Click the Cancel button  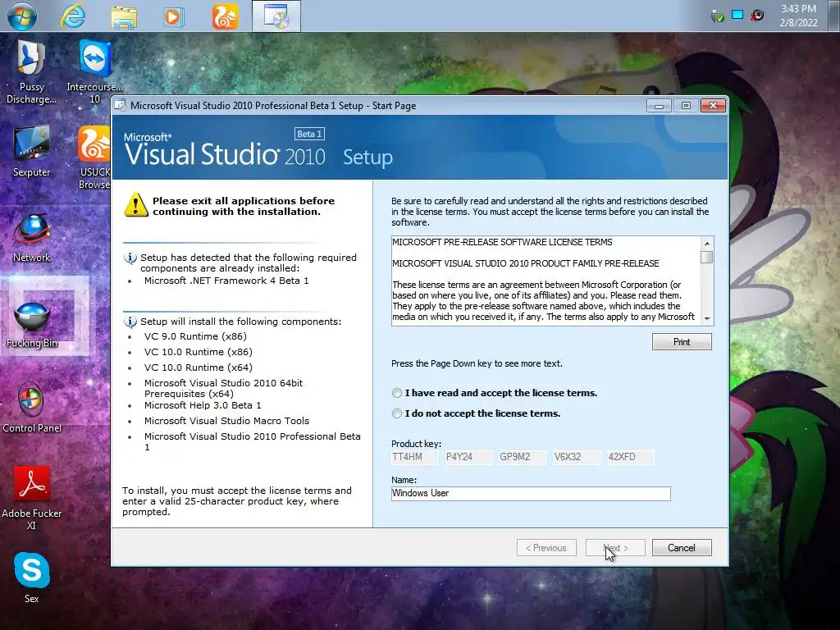click(x=682, y=548)
